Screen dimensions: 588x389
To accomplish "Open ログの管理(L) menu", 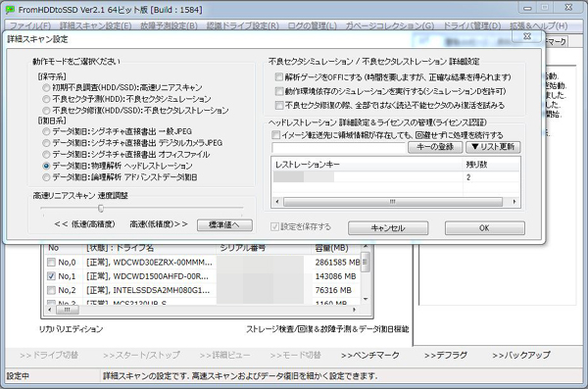I will click(312, 25).
